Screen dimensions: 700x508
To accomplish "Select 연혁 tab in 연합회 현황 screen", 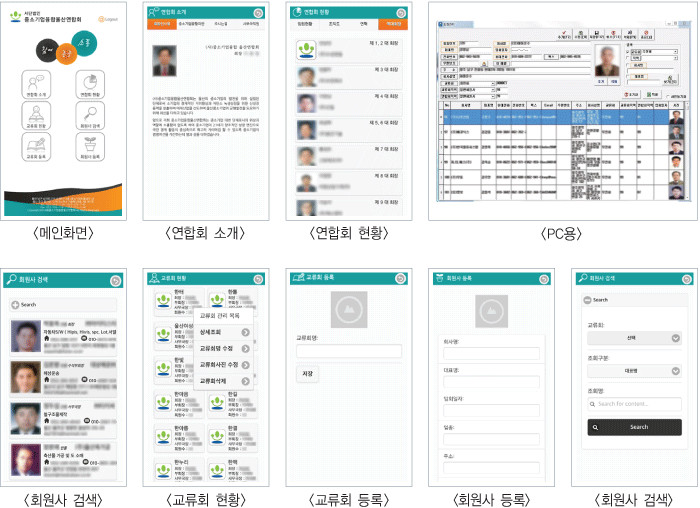I will pyautogui.click(x=364, y=24).
